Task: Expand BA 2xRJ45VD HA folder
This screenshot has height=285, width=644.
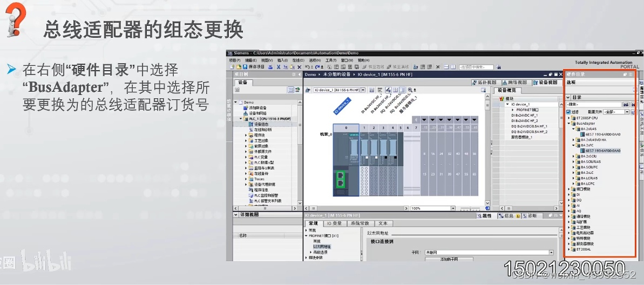Action: pyautogui.click(x=574, y=140)
